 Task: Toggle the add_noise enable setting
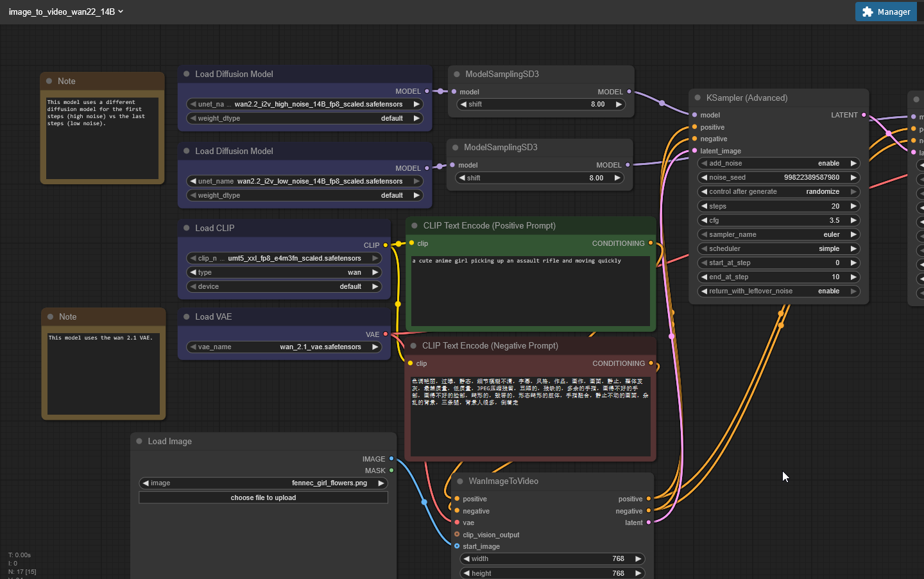coord(778,164)
